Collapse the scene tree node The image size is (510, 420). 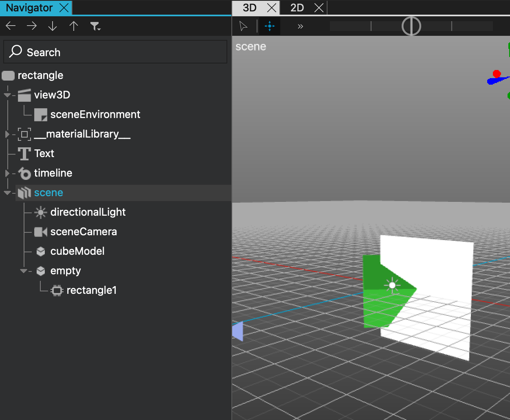[x=7, y=193]
